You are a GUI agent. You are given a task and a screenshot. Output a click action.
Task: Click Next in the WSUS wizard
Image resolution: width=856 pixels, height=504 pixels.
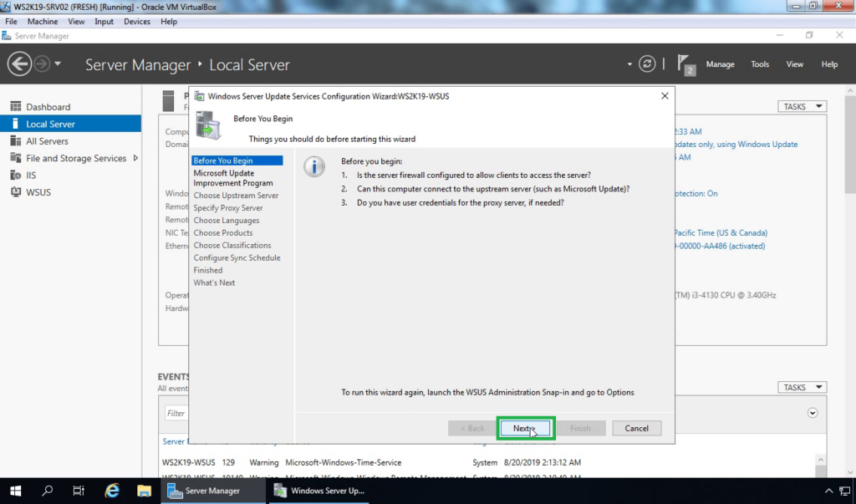pyautogui.click(x=525, y=428)
